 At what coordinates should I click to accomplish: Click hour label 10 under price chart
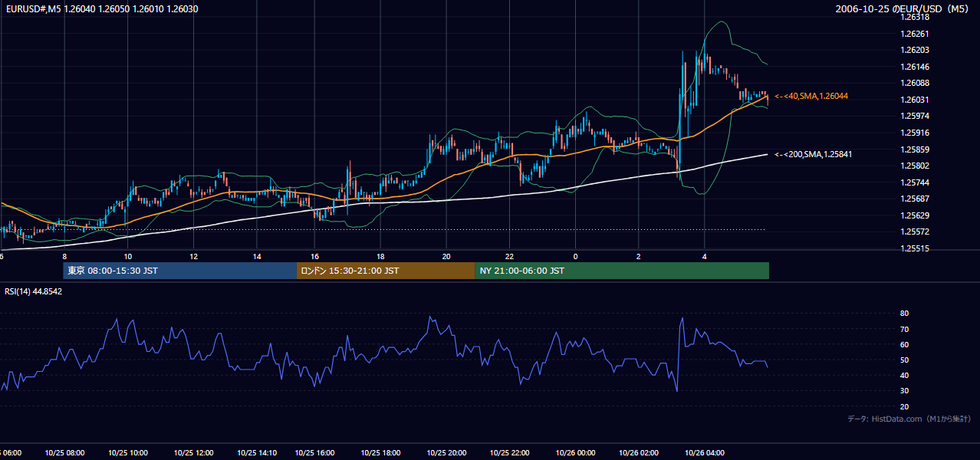click(x=128, y=256)
